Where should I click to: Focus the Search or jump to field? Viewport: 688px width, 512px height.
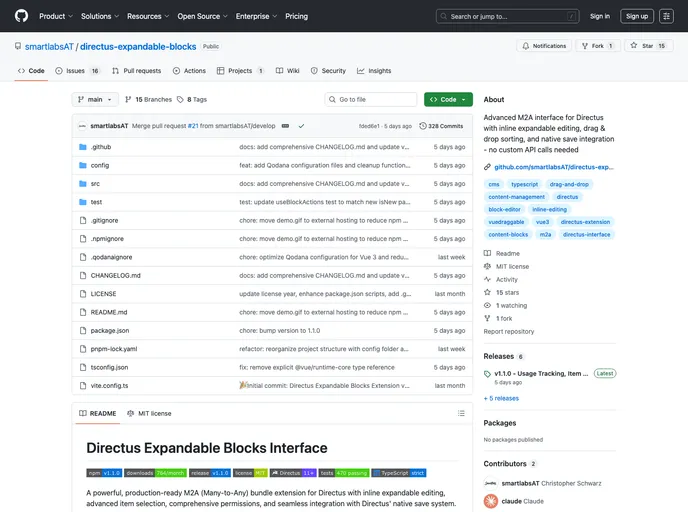[x=507, y=16]
